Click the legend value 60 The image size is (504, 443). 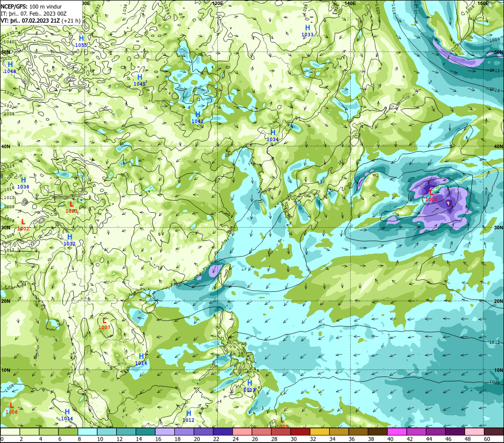(x=487, y=439)
